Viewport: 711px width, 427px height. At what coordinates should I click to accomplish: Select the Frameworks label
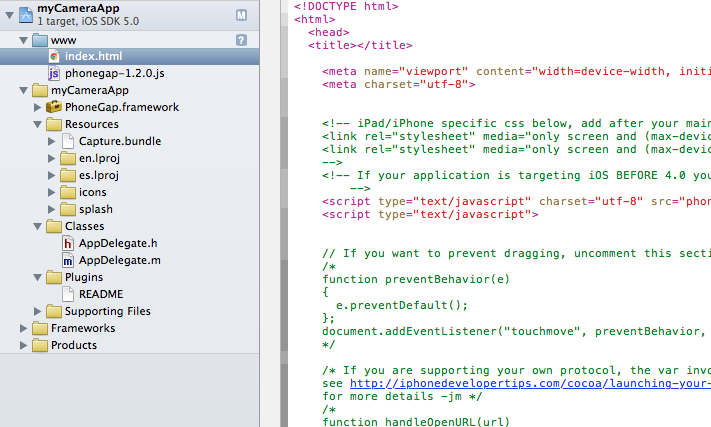[x=83, y=328]
